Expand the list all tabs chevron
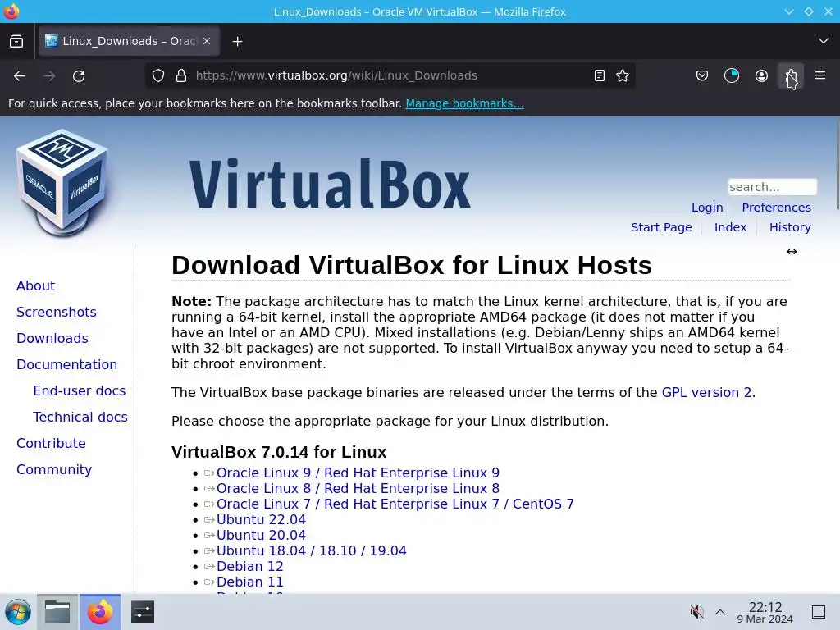This screenshot has width=840, height=630. point(824,41)
